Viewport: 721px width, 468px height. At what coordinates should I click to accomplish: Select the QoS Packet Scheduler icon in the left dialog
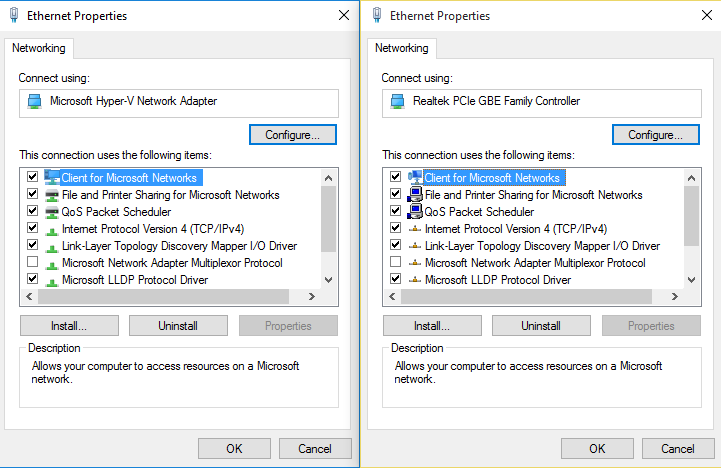(52, 212)
